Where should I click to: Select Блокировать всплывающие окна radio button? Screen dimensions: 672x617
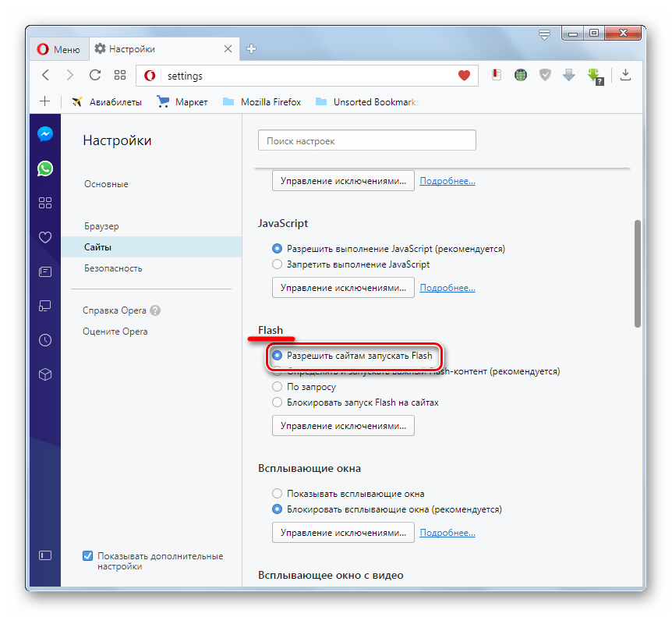pyautogui.click(x=278, y=509)
